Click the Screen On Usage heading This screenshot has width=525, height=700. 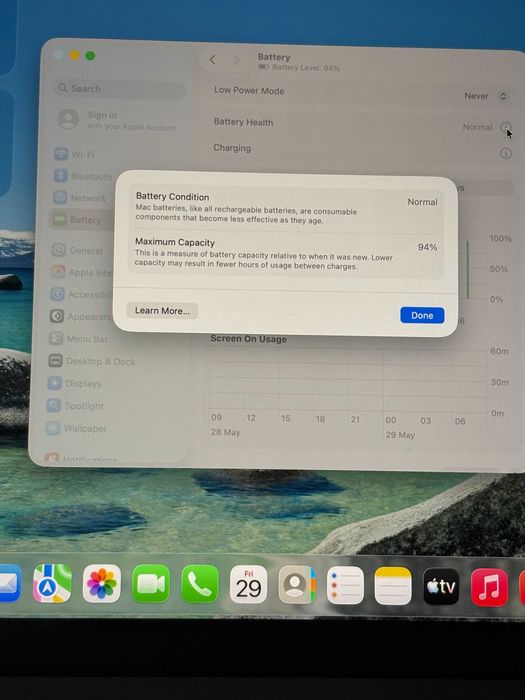click(249, 339)
